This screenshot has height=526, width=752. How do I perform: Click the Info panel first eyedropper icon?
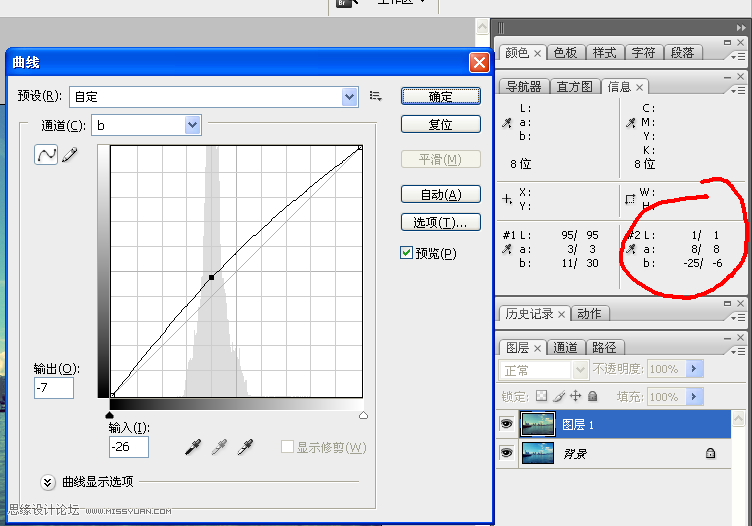pos(507,123)
